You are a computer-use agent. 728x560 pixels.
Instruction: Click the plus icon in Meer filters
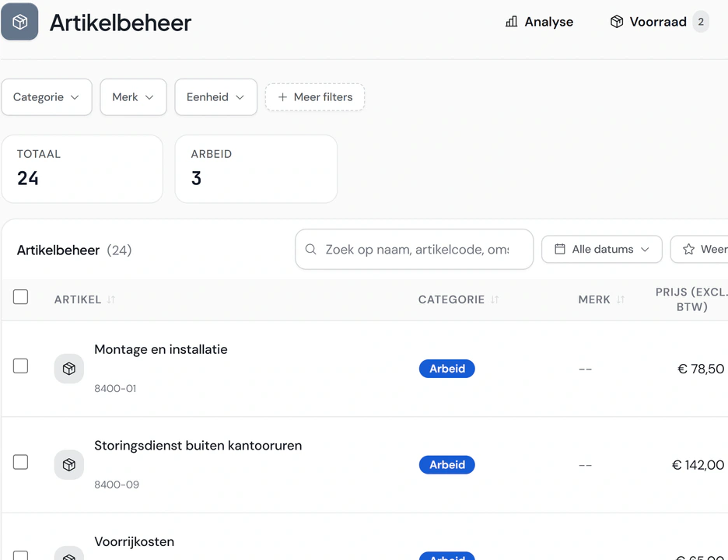(282, 97)
